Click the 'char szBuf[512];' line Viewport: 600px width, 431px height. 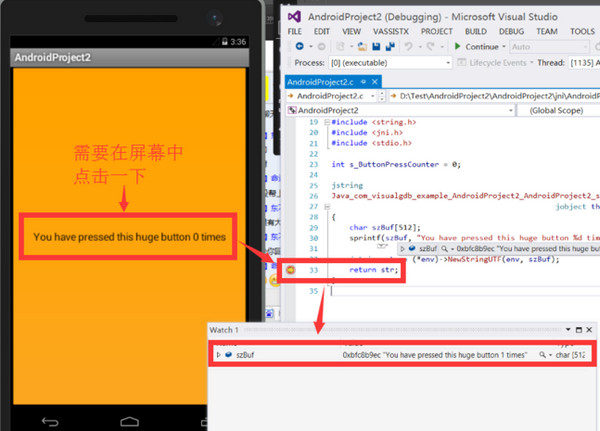coord(385,227)
